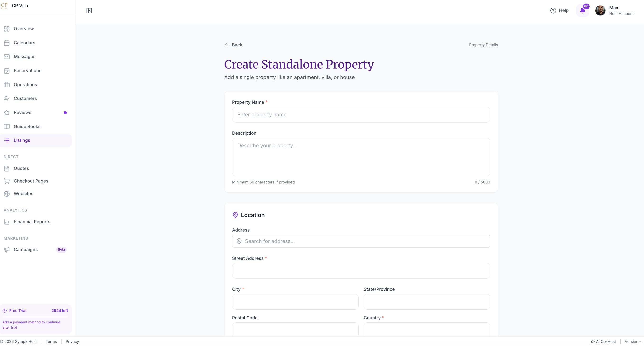Click the Quotes document icon
Viewport: 644px width, 346px height.
point(7,168)
